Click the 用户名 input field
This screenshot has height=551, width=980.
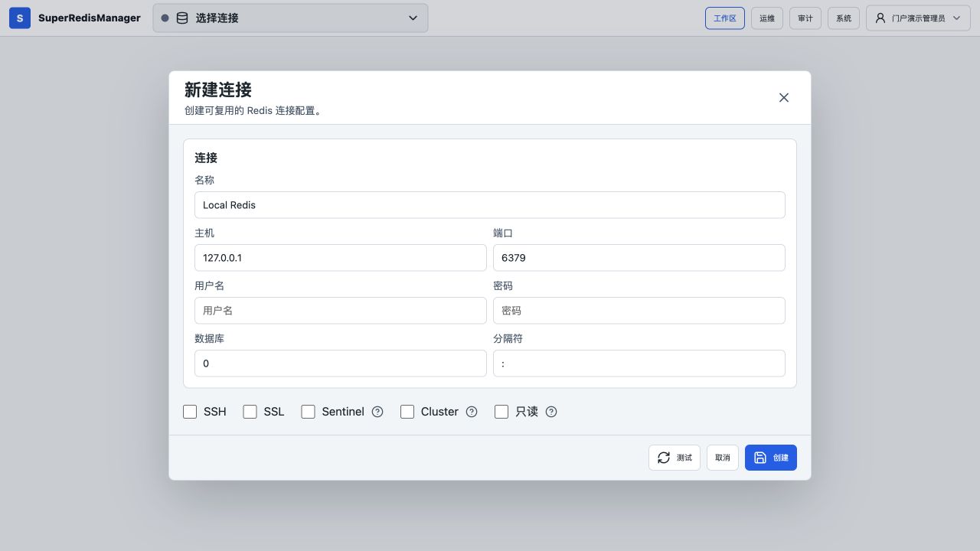pyautogui.click(x=341, y=311)
